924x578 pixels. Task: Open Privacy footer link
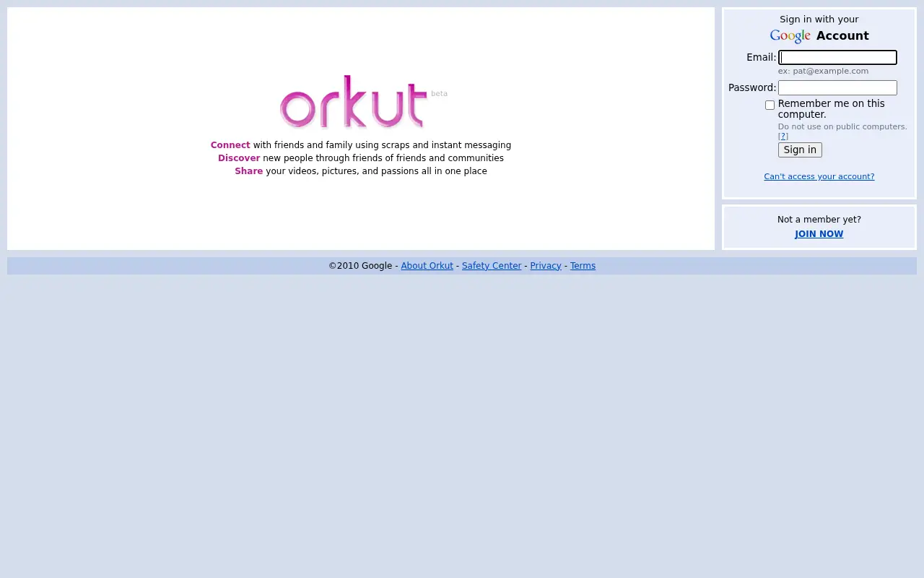tap(546, 266)
